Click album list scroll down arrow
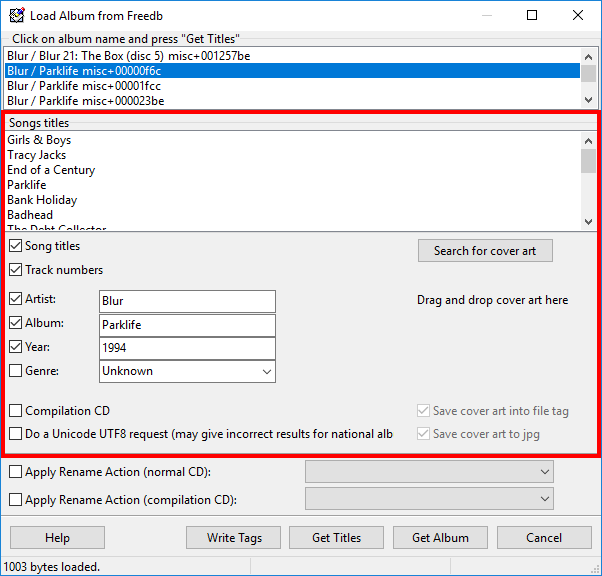602x576 pixels. (588, 100)
